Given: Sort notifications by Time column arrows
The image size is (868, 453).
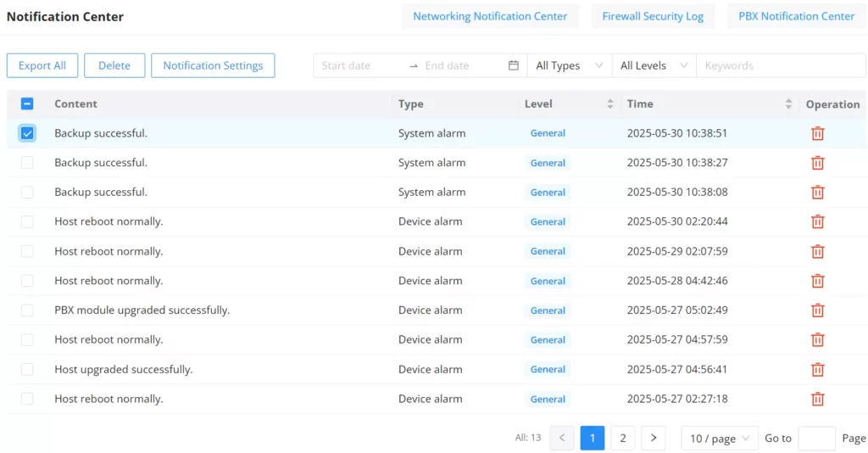Looking at the screenshot, I should pos(788,103).
